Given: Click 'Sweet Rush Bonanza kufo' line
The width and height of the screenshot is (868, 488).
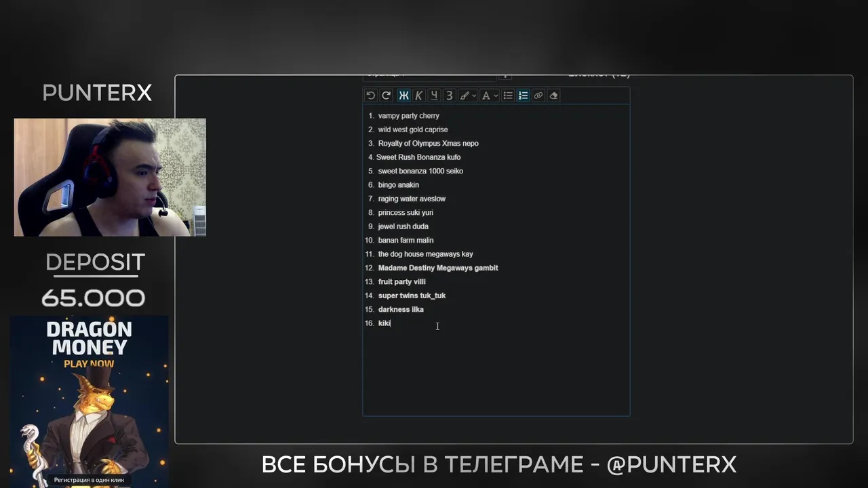Looking at the screenshot, I should [418, 157].
